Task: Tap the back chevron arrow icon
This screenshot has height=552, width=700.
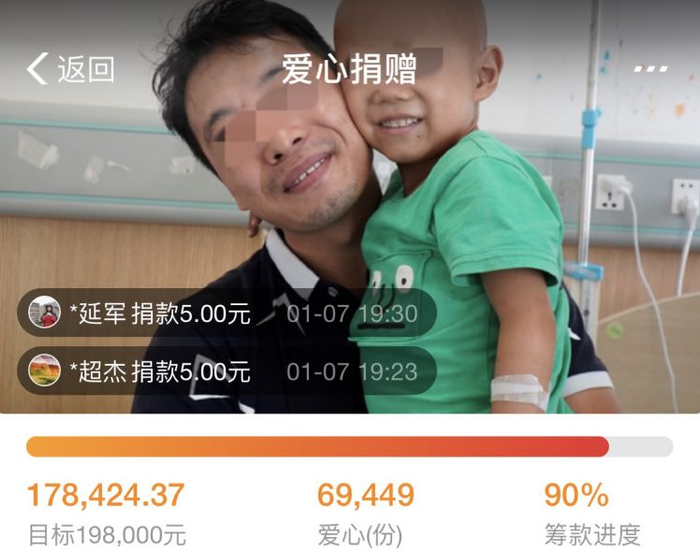Action: pyautogui.click(x=37, y=68)
